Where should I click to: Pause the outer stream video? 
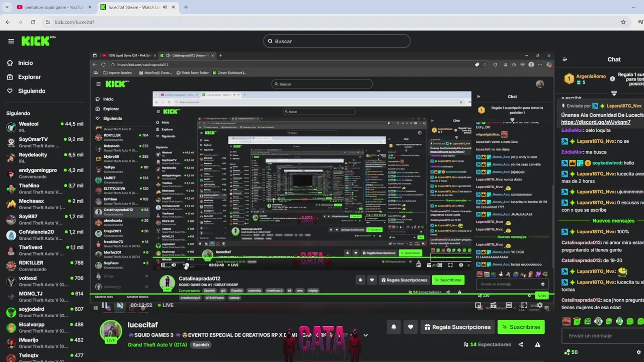105,305
